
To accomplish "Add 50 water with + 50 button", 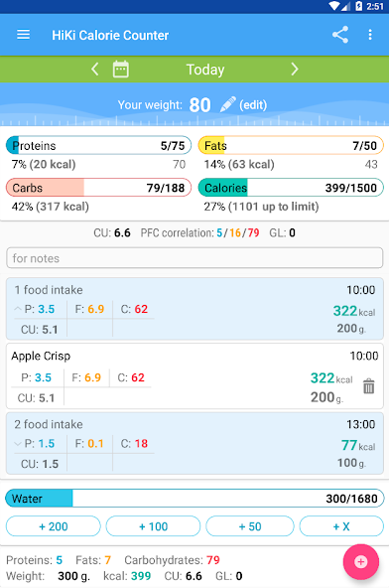I will (250, 526).
